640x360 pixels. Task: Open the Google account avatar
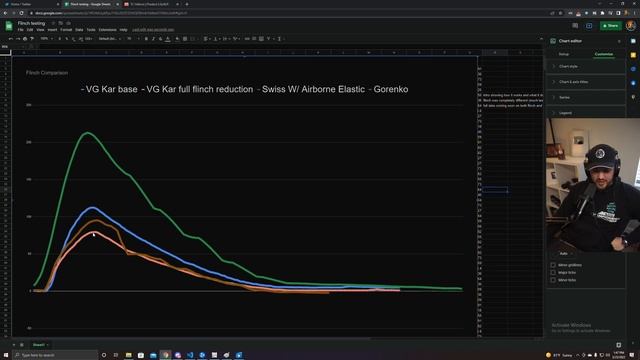631,26
